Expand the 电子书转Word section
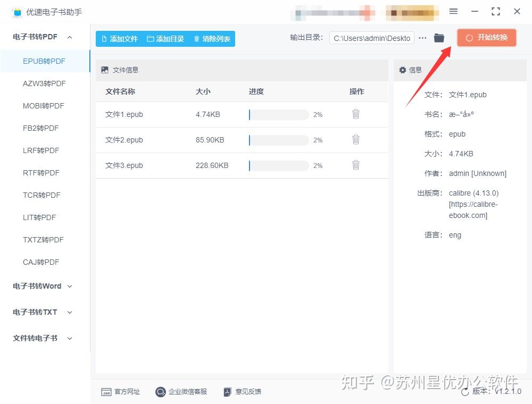This screenshot has width=532, height=404. (x=43, y=287)
